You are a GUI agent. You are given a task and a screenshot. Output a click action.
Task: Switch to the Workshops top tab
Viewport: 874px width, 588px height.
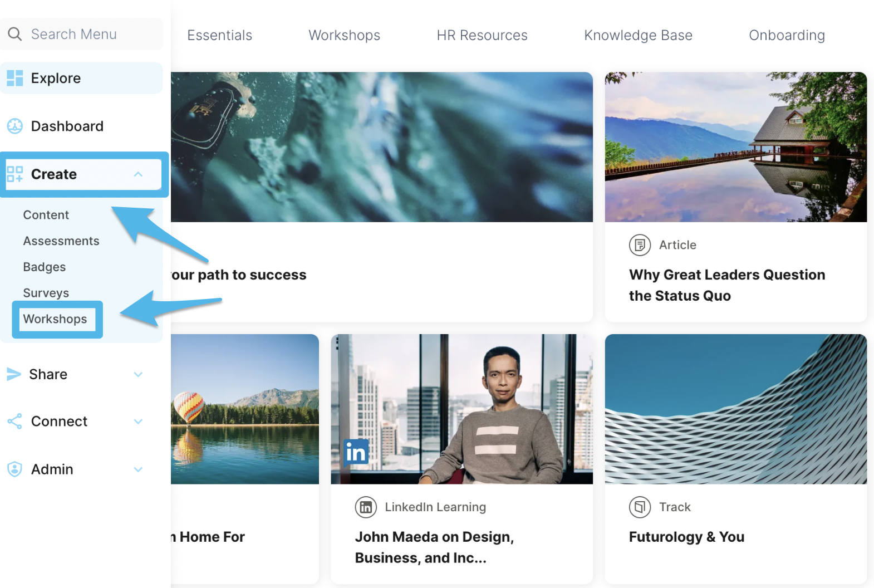coord(344,35)
